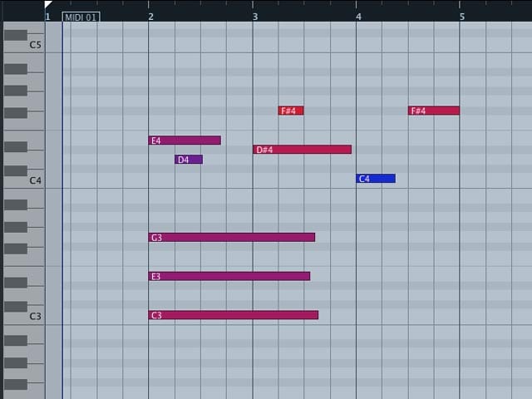Viewport: 532px width, 399px height.
Task: Select the short F#4 note in bar 3
Action: click(291, 111)
